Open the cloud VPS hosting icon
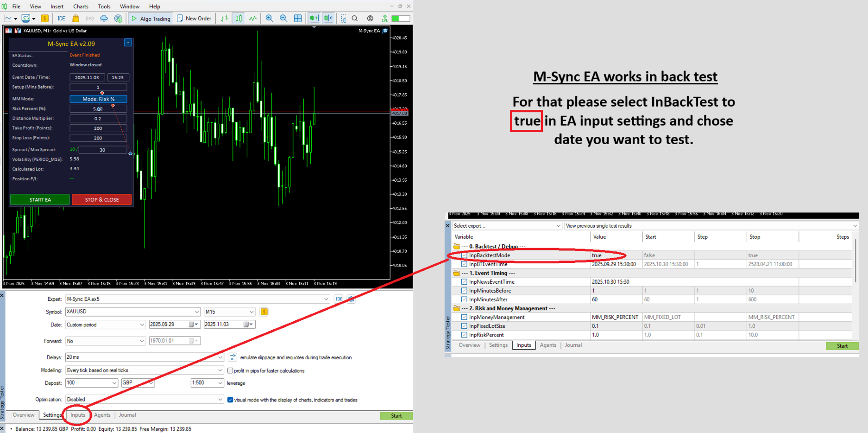The height and width of the screenshot is (433, 868). pos(104,19)
